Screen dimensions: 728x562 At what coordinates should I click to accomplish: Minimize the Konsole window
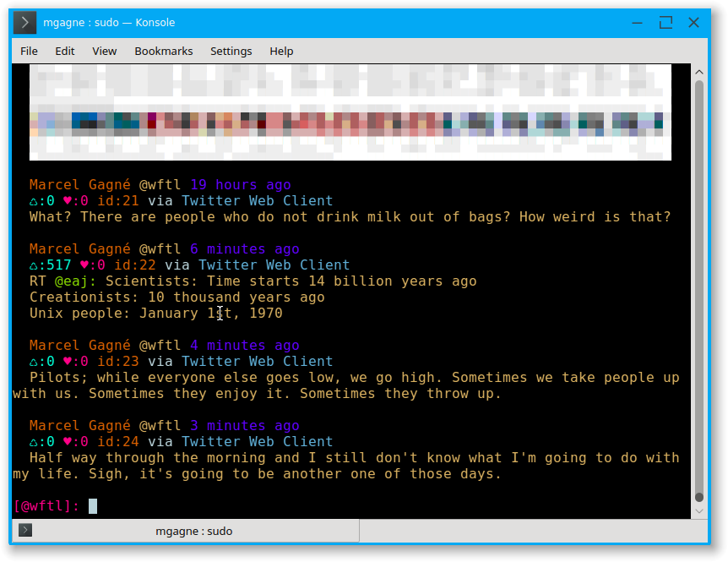637,22
